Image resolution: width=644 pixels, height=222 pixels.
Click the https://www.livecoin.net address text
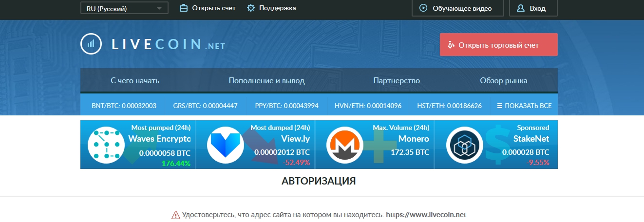[x=426, y=215]
